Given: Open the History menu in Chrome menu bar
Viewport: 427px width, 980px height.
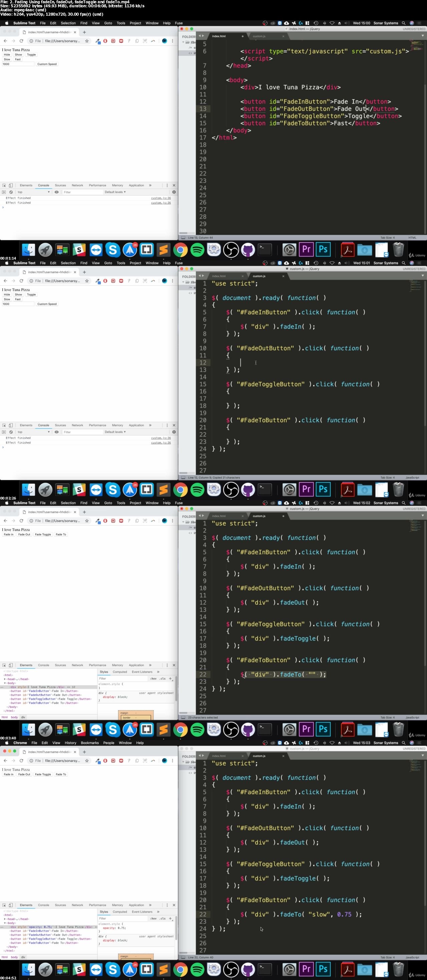Looking at the screenshot, I should click(70, 743).
